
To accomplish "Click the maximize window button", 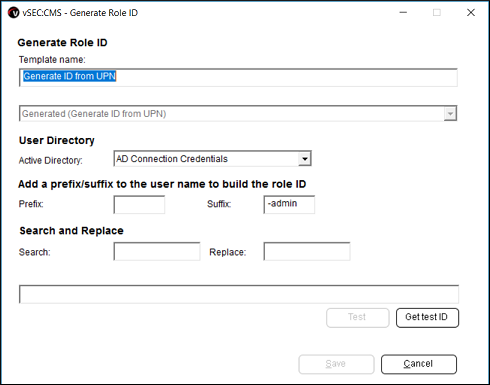I will click(437, 13).
